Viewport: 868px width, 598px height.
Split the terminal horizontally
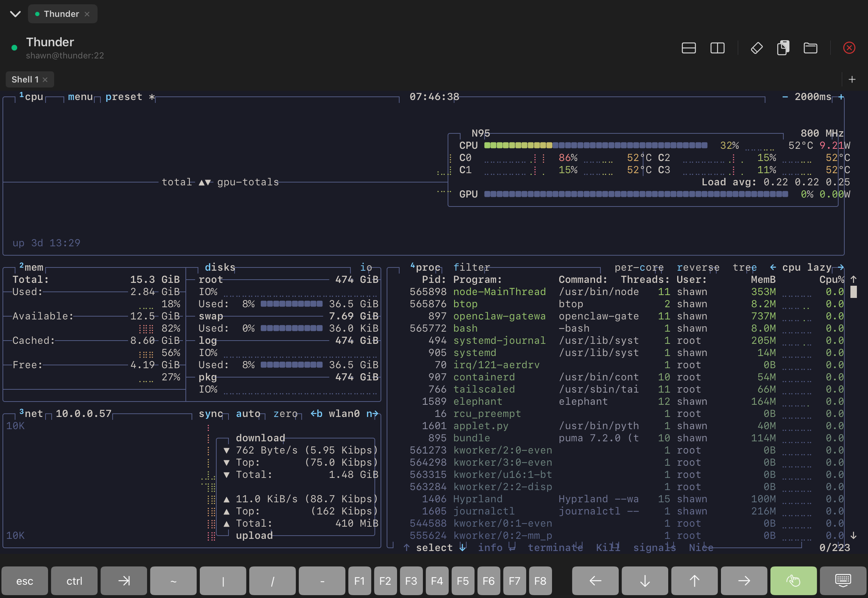(x=688, y=48)
